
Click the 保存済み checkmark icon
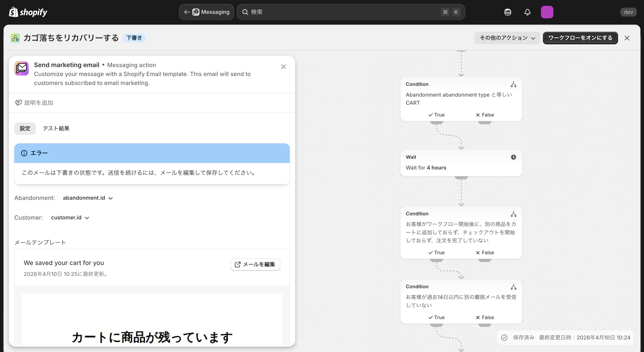(504, 337)
